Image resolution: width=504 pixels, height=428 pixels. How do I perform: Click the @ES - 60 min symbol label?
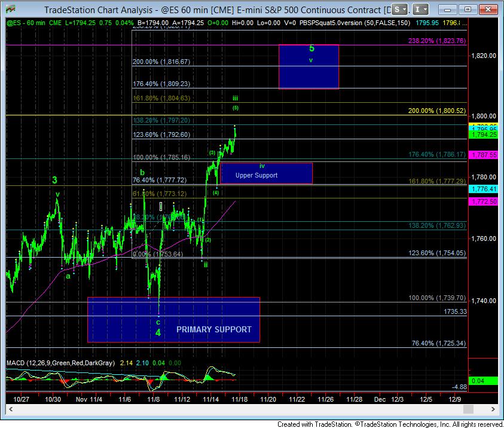pyautogui.click(x=26, y=23)
